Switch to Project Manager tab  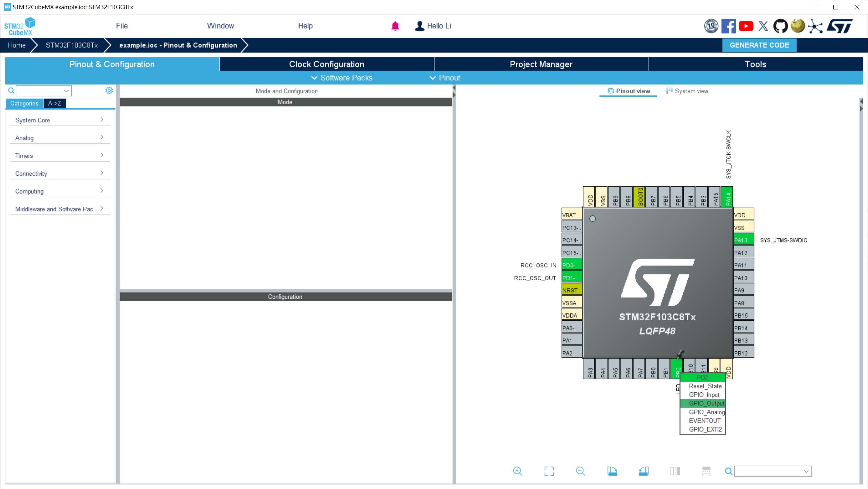541,64
